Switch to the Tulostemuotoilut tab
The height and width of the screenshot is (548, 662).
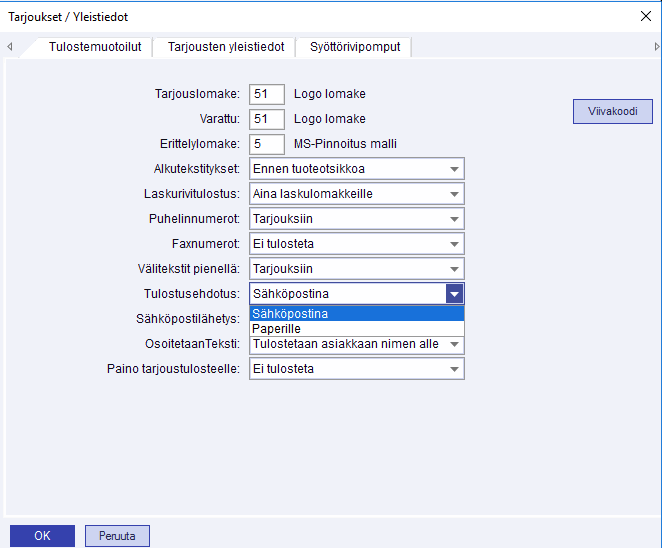[x=93, y=47]
